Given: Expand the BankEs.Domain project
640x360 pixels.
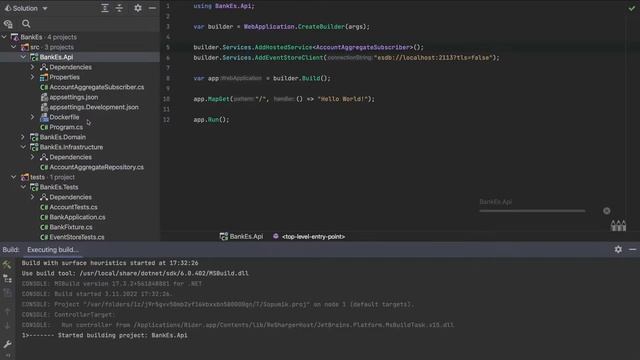Looking at the screenshot, I should coord(23,137).
